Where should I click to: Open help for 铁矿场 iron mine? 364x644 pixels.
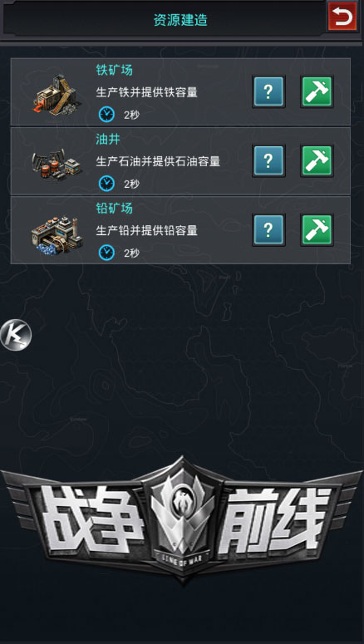(x=268, y=92)
